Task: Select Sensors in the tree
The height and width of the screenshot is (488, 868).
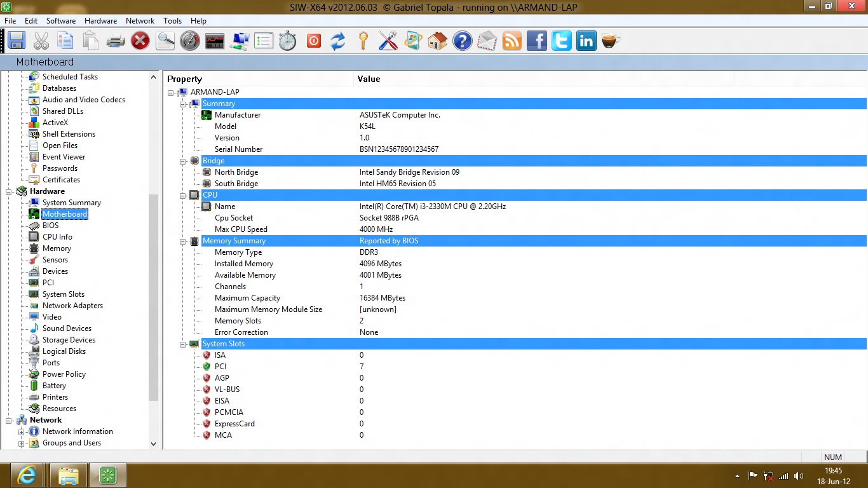Action: (x=55, y=260)
